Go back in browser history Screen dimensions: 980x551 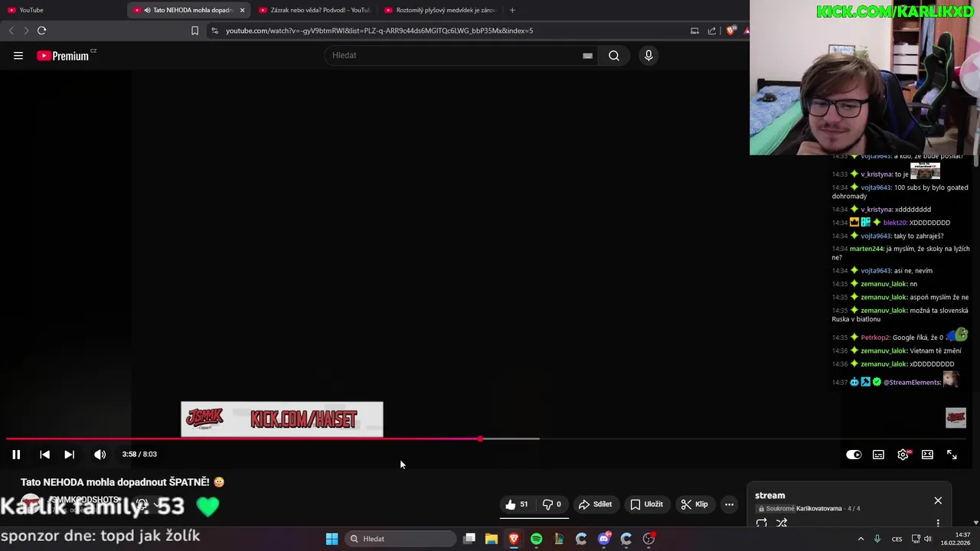pos(11,31)
